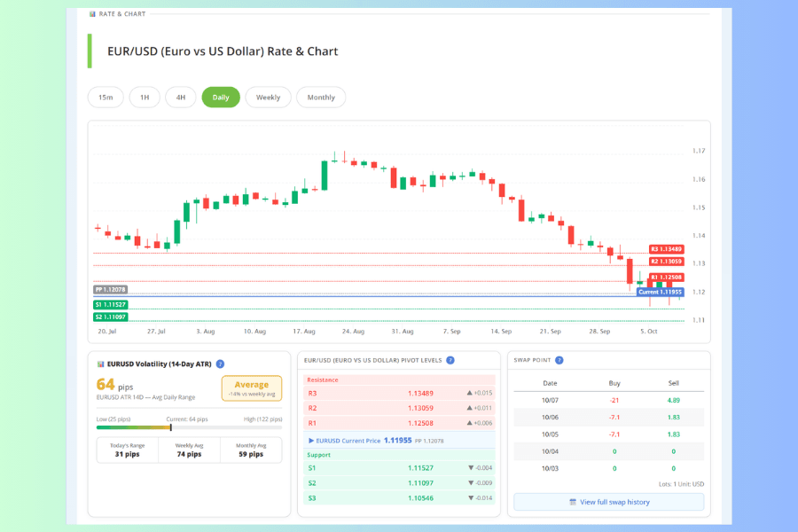Choose the 4H chart interval

[x=181, y=98]
